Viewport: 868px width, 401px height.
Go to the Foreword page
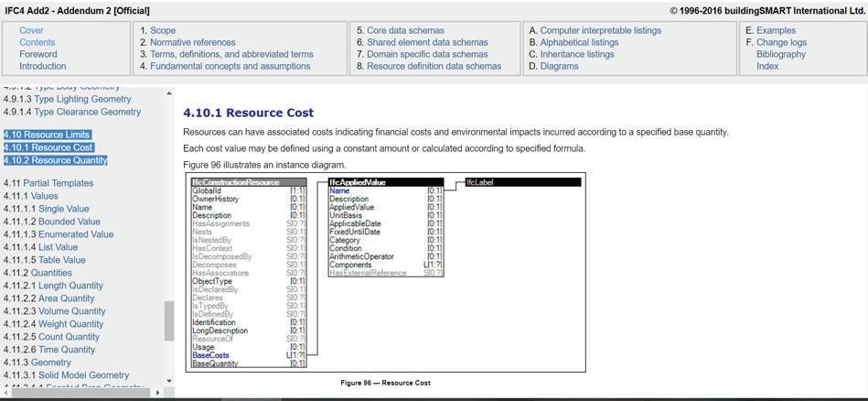click(x=38, y=54)
